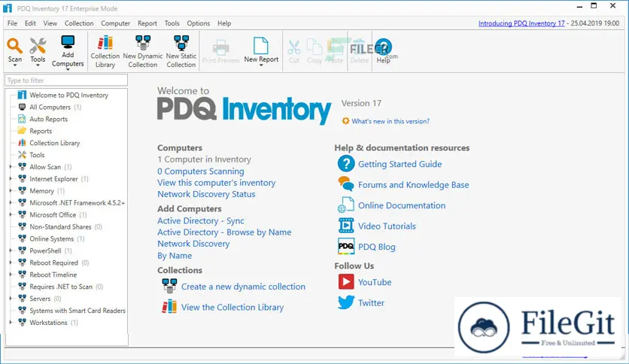This screenshot has width=629, height=364.
Task: Expand the Allow Scan collection
Action: (11, 167)
